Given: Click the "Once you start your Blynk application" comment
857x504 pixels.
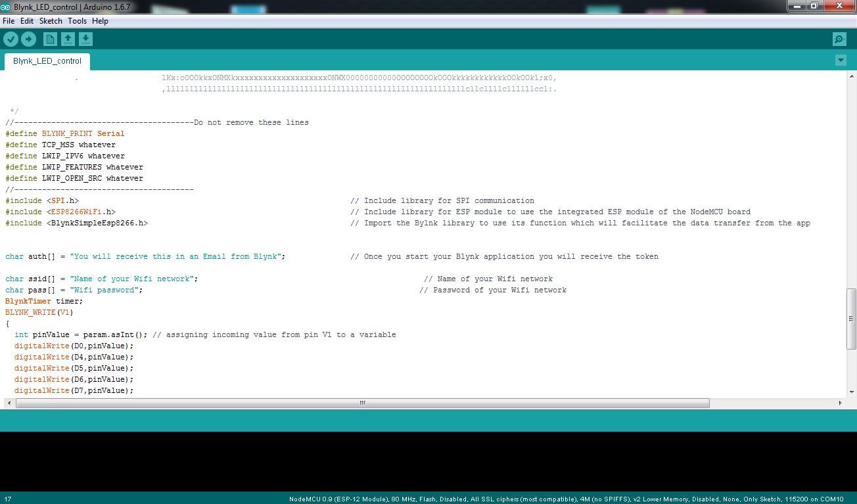Looking at the screenshot, I should 504,256.
